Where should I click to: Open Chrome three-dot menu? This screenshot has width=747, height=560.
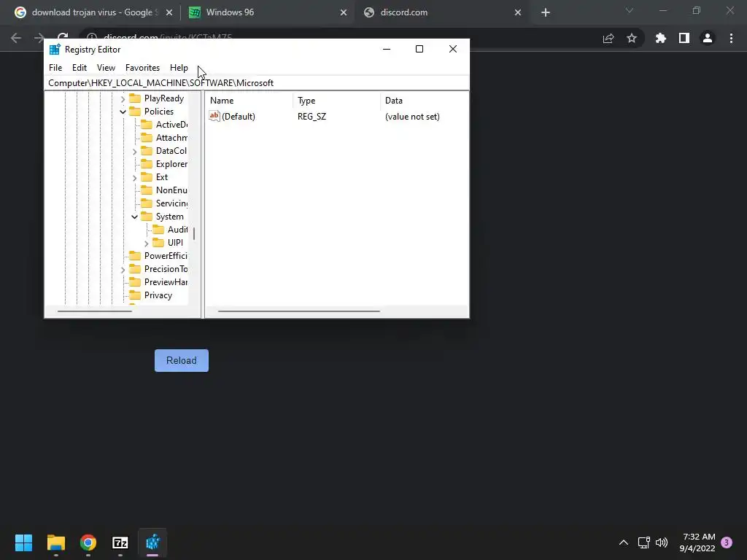point(731,38)
